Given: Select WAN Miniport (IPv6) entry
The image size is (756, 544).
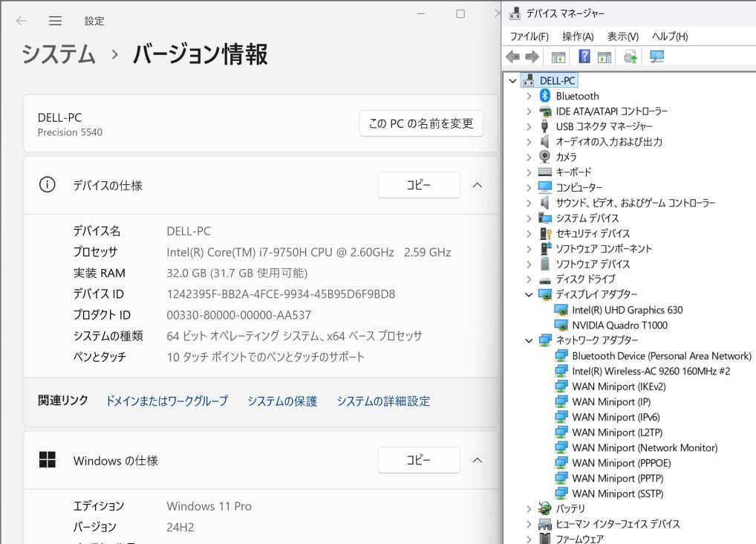Looking at the screenshot, I should click(x=616, y=417).
